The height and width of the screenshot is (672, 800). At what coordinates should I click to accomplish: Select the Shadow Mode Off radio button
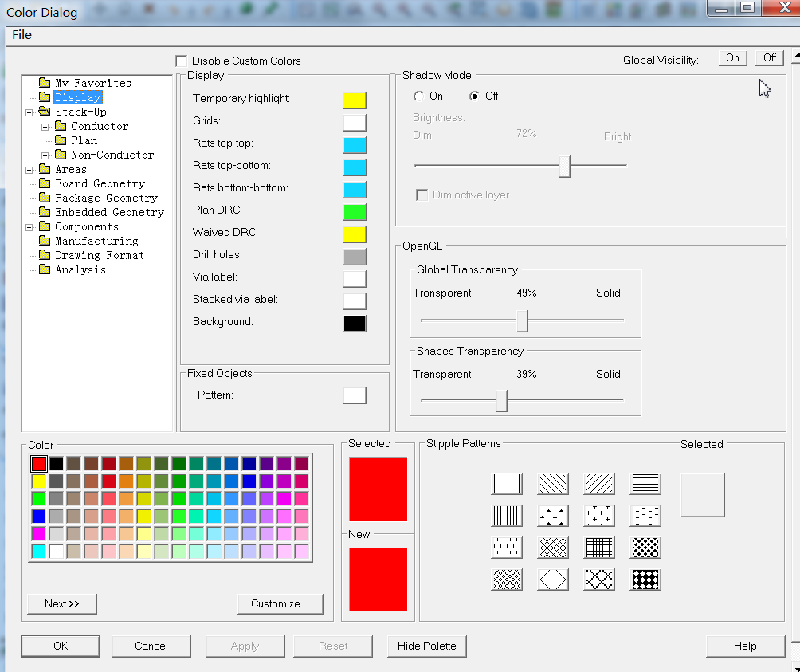point(475,96)
